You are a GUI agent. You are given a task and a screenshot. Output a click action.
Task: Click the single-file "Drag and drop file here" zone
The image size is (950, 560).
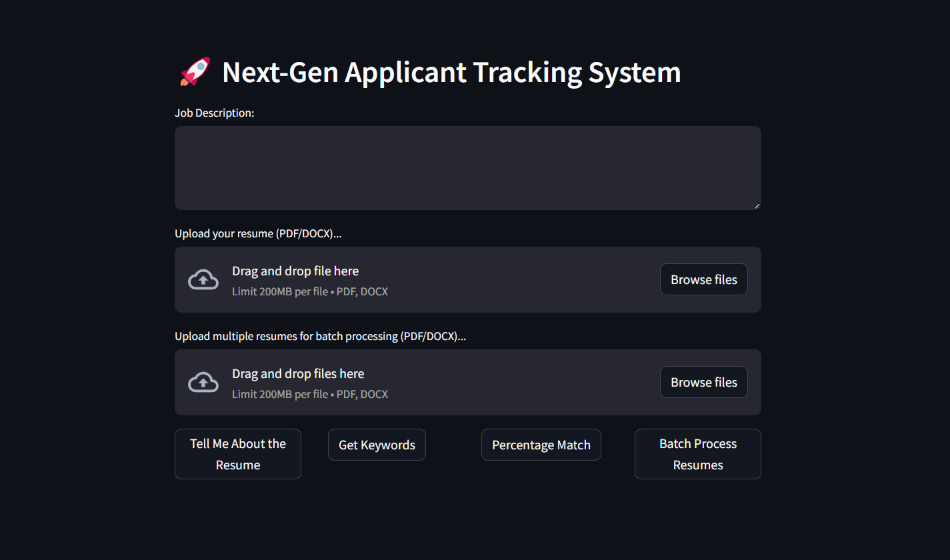point(468,279)
